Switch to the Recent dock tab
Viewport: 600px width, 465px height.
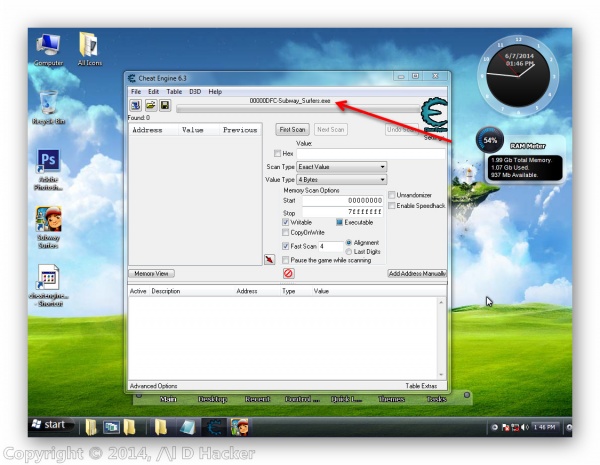pos(258,399)
